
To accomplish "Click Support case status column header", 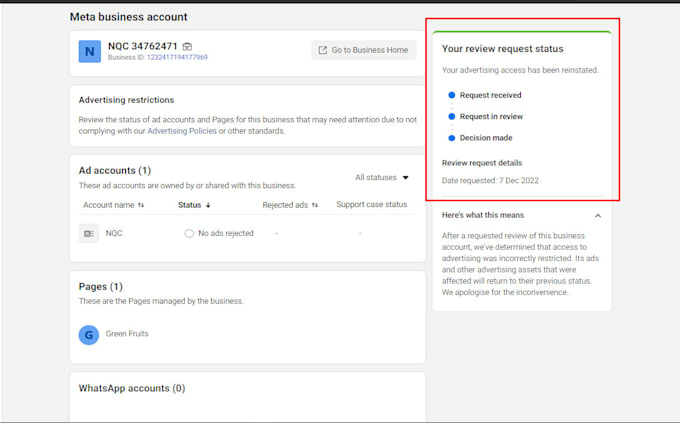I will tap(372, 204).
